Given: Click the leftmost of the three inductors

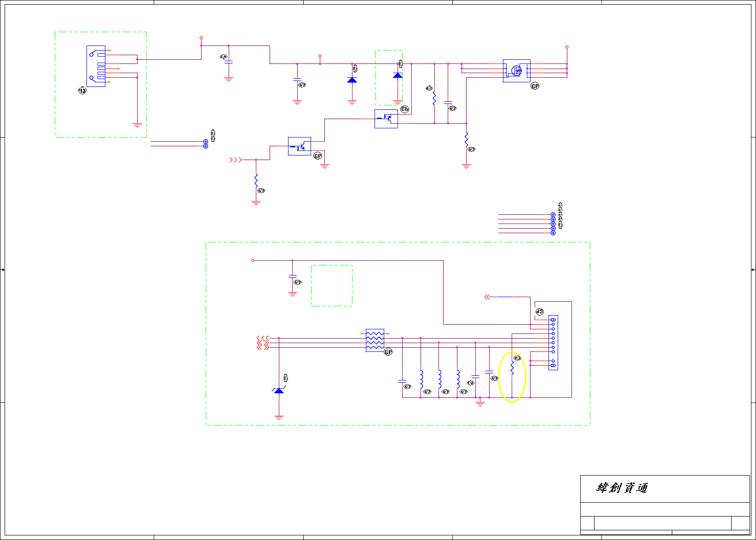Looking at the screenshot, I should (x=421, y=379).
